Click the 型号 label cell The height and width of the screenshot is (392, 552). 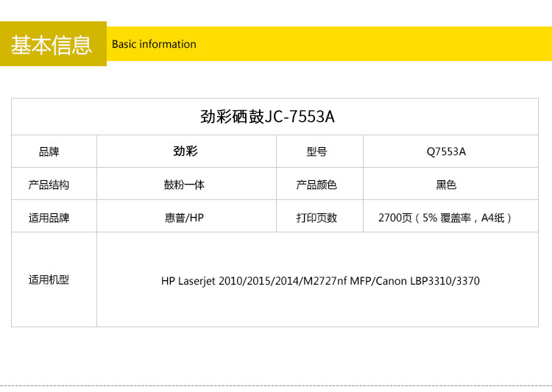tap(316, 152)
